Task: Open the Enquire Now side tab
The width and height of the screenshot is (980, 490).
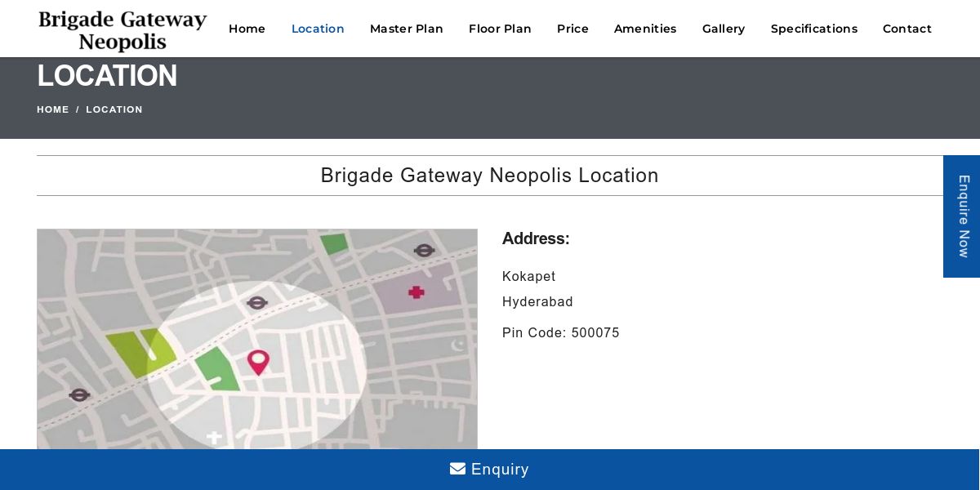Action: [x=962, y=216]
